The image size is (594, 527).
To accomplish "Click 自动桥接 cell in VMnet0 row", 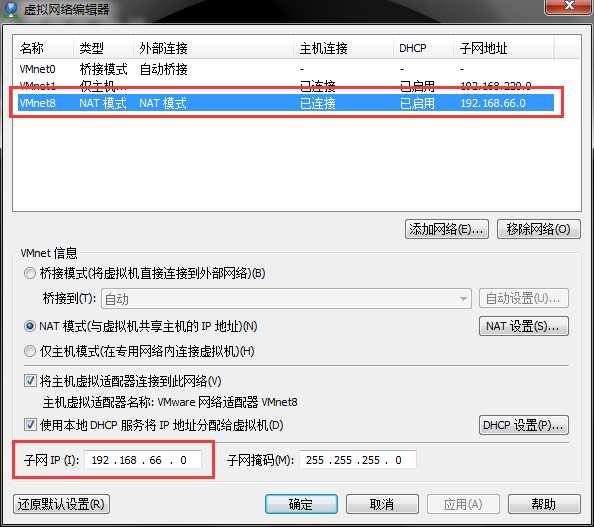I will (x=163, y=69).
